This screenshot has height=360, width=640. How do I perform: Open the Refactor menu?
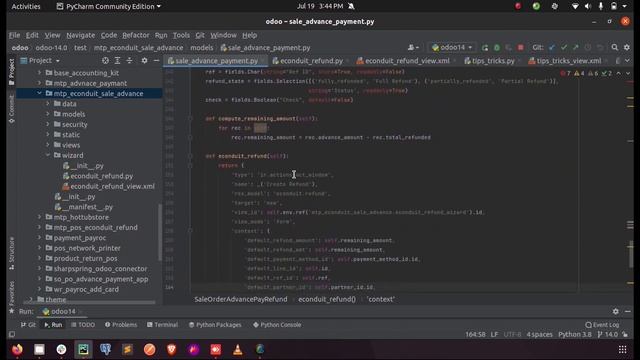click(136, 36)
